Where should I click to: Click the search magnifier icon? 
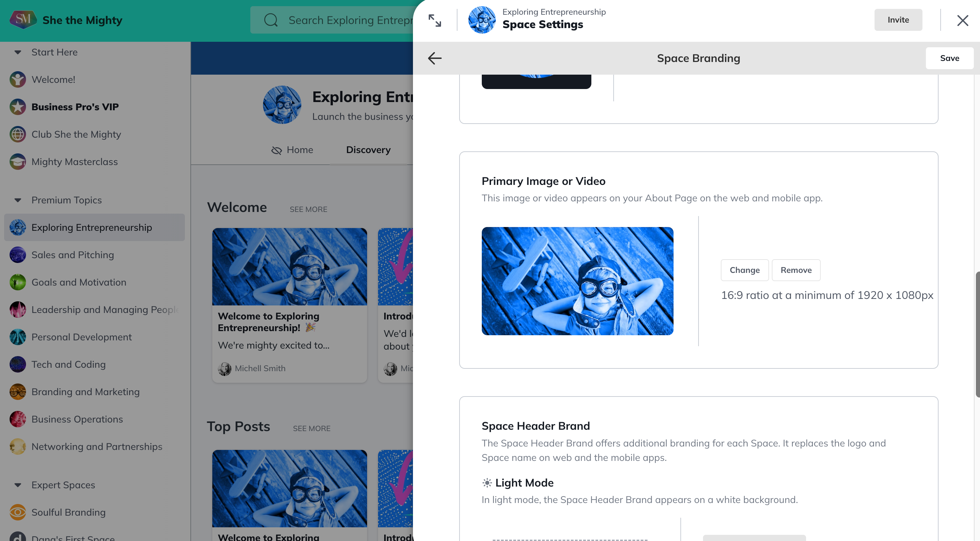tap(271, 20)
